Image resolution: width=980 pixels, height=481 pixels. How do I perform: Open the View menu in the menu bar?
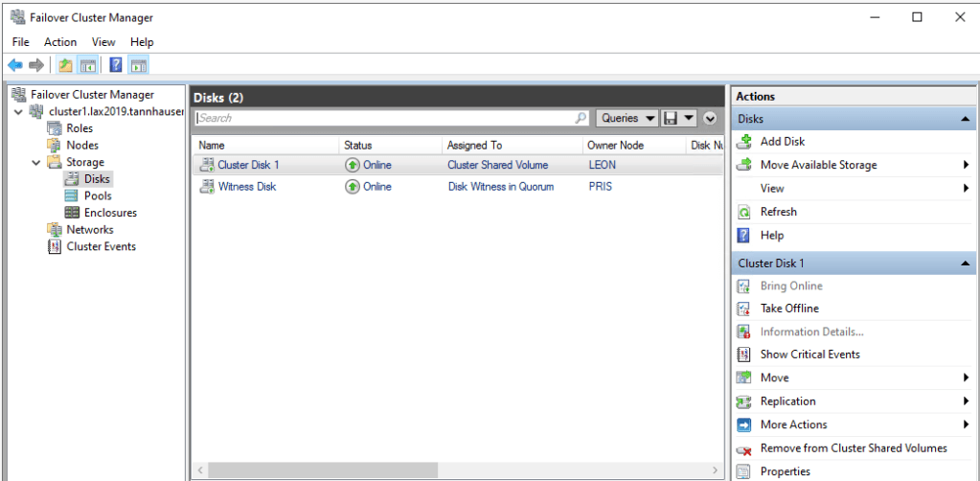(x=103, y=42)
